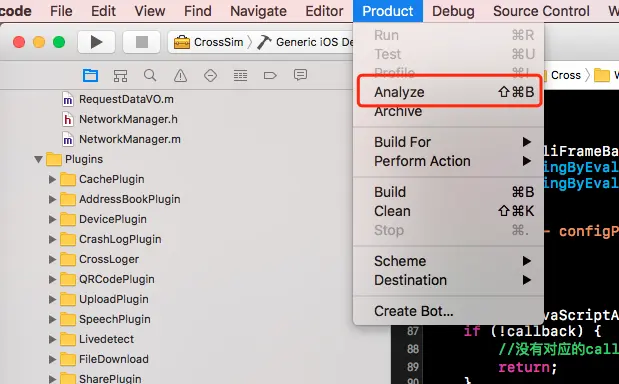The width and height of the screenshot is (619, 384).
Task: Click the hammer destination icon in toolbar
Action: pyautogui.click(x=264, y=42)
